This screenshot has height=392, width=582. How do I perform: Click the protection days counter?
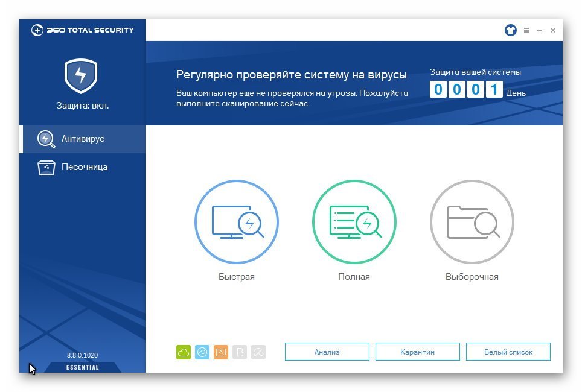click(x=466, y=89)
